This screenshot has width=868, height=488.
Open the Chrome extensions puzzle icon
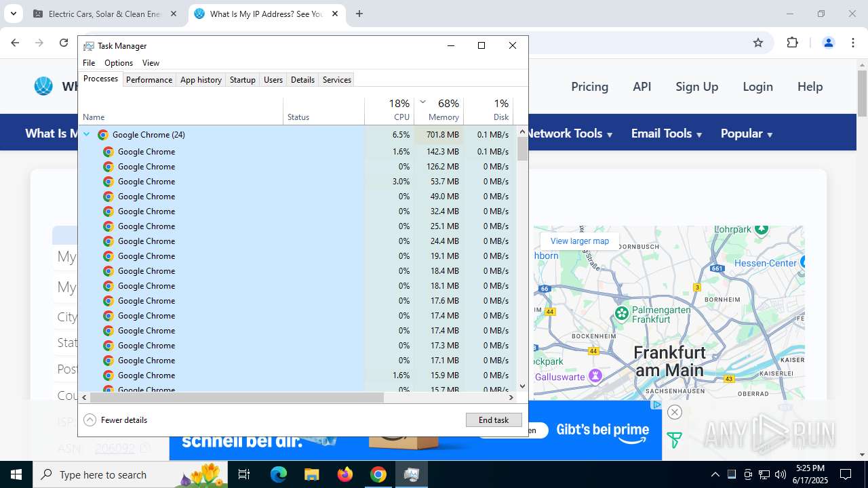point(792,43)
